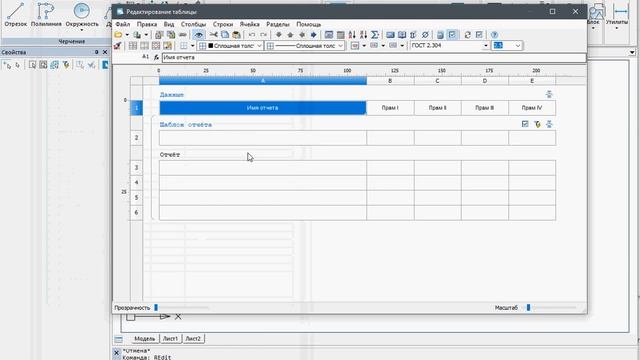640x360 pixels.
Task: Close the Свойства panel
Action: (105, 52)
